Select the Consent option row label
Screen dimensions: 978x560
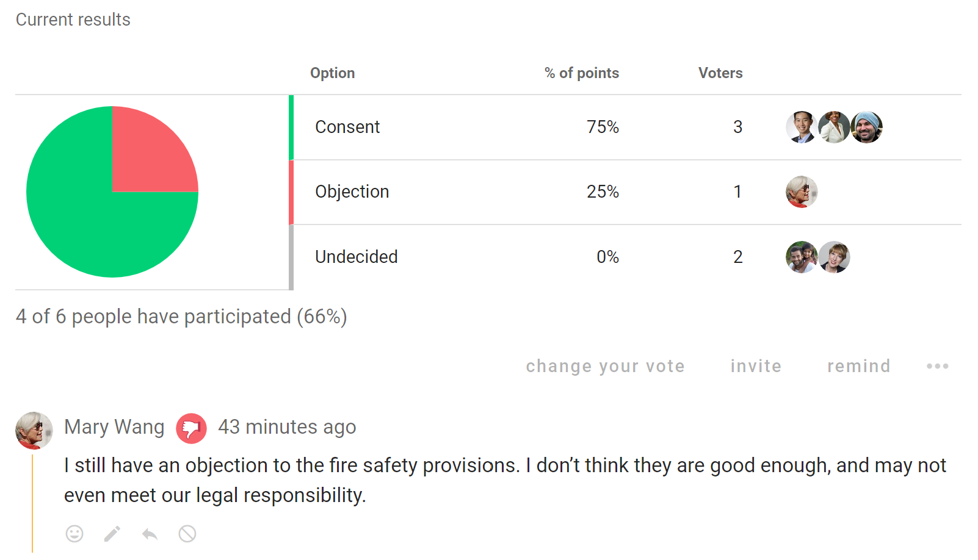tap(347, 127)
